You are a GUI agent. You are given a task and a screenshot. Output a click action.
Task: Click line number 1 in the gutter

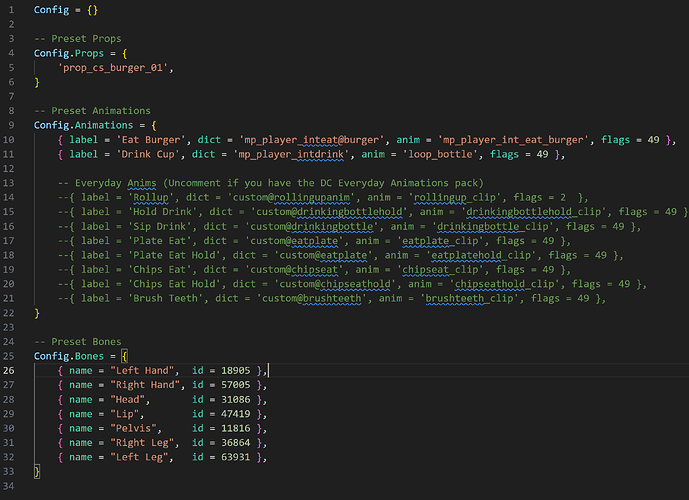click(x=11, y=10)
